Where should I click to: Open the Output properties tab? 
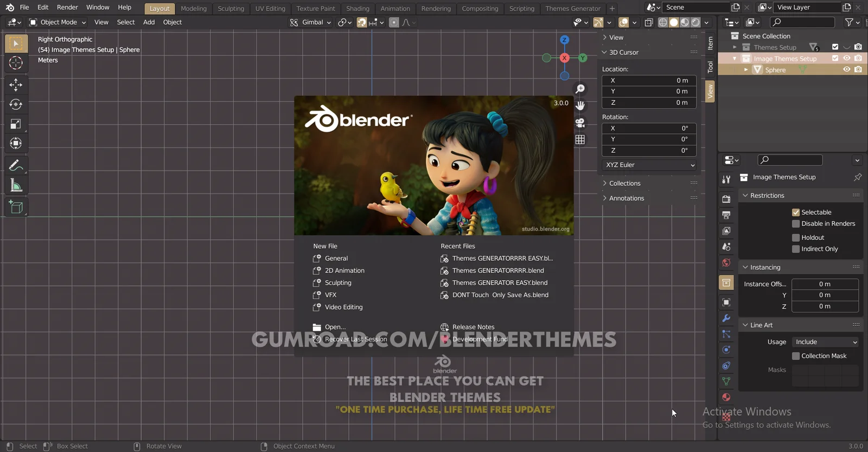point(726,215)
